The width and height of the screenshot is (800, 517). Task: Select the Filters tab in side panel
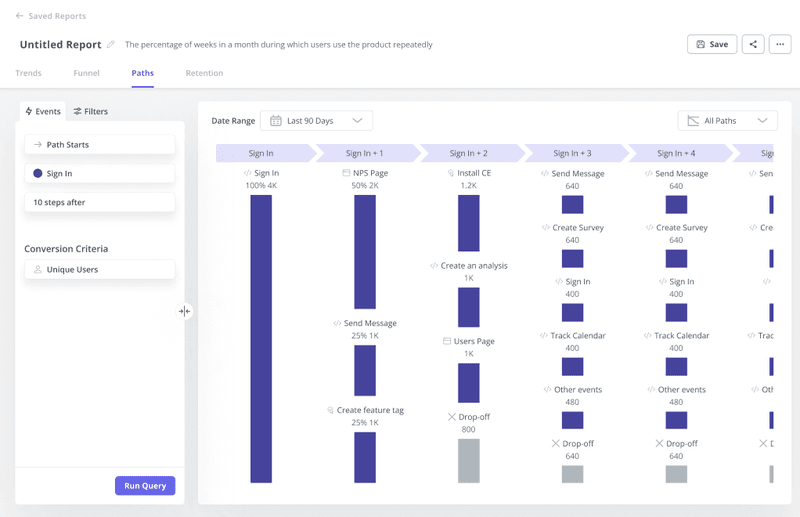pyautogui.click(x=91, y=112)
